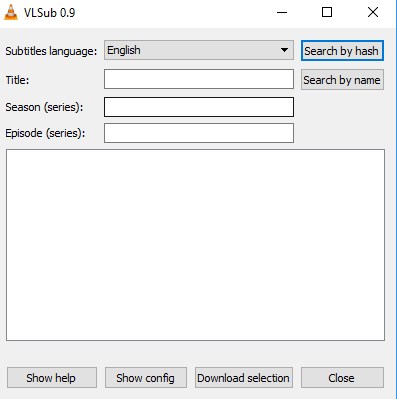This screenshot has height=399, width=397.
Task: Click Search by hash button
Action: [342, 51]
